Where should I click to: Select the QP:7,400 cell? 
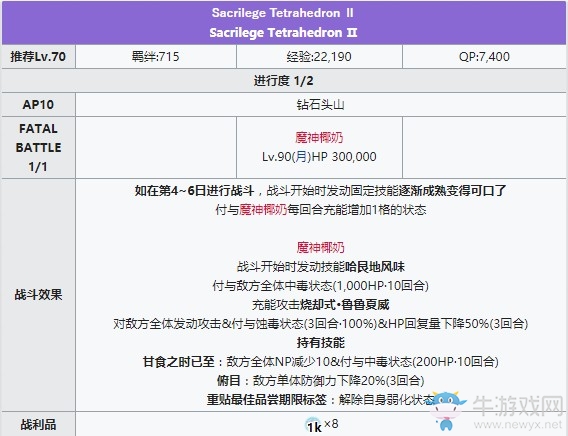click(484, 56)
